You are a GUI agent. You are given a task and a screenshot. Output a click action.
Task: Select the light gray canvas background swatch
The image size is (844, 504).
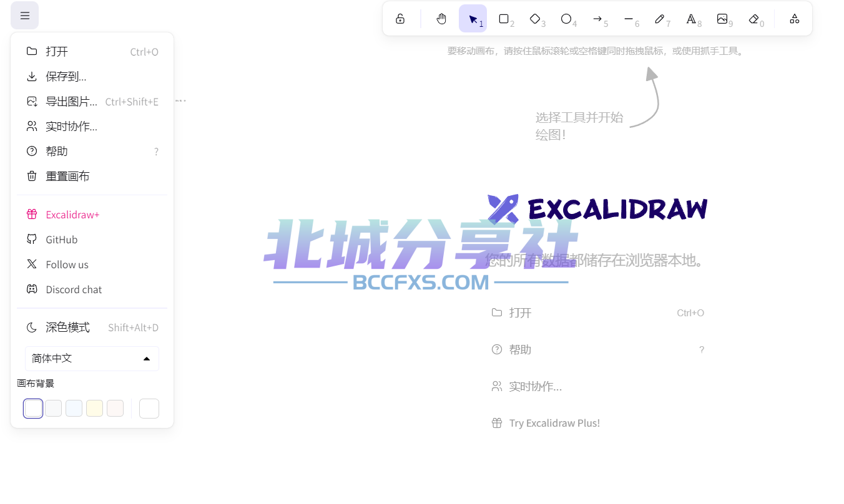click(x=54, y=409)
